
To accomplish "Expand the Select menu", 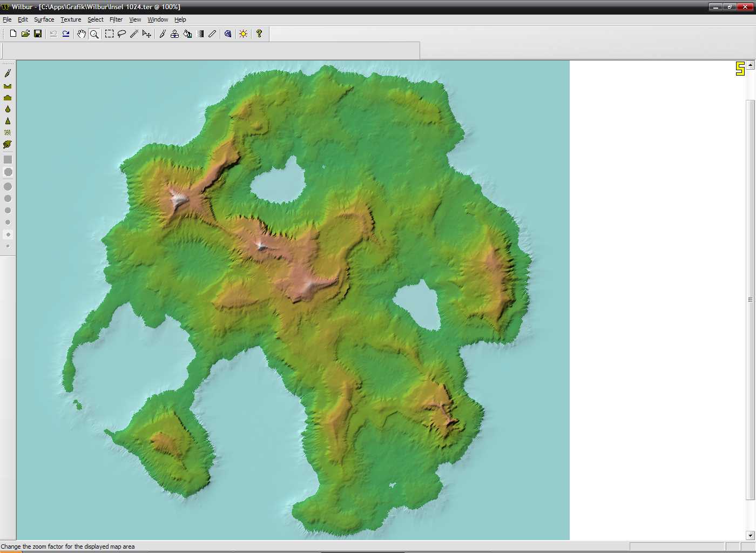I will tap(95, 19).
